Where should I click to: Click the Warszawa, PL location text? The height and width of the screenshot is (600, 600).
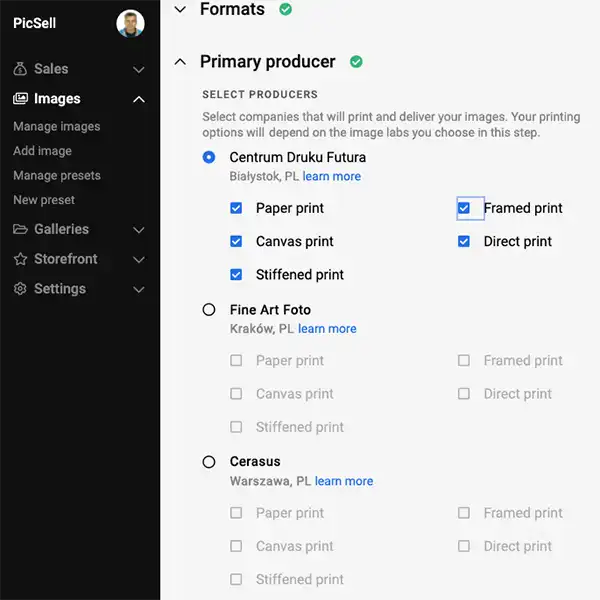270,481
